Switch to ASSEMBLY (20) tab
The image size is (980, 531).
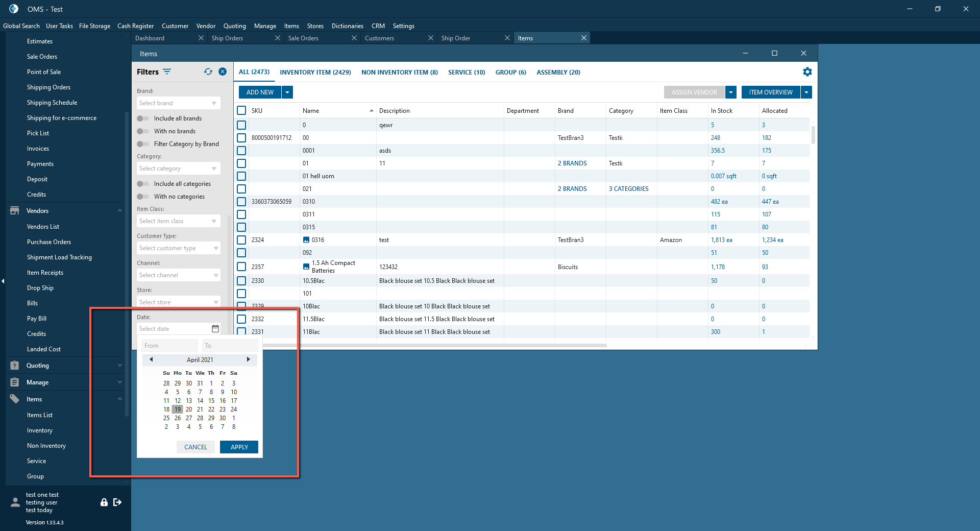click(558, 73)
